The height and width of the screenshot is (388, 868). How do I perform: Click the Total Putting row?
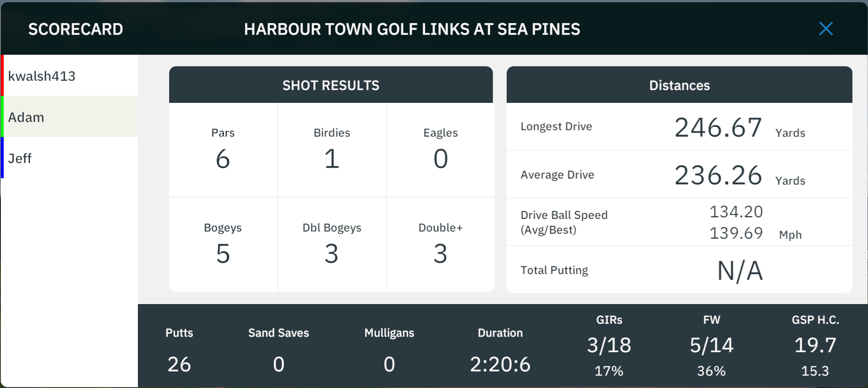coord(679,270)
